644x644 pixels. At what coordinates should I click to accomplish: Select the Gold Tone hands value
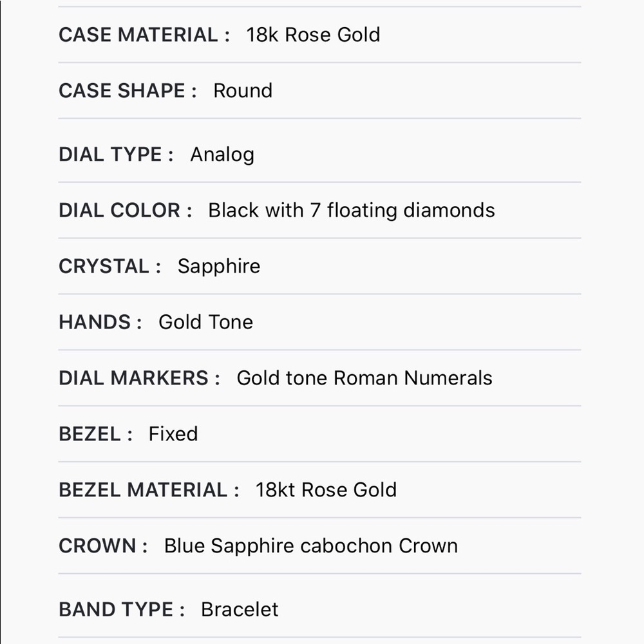206,322
